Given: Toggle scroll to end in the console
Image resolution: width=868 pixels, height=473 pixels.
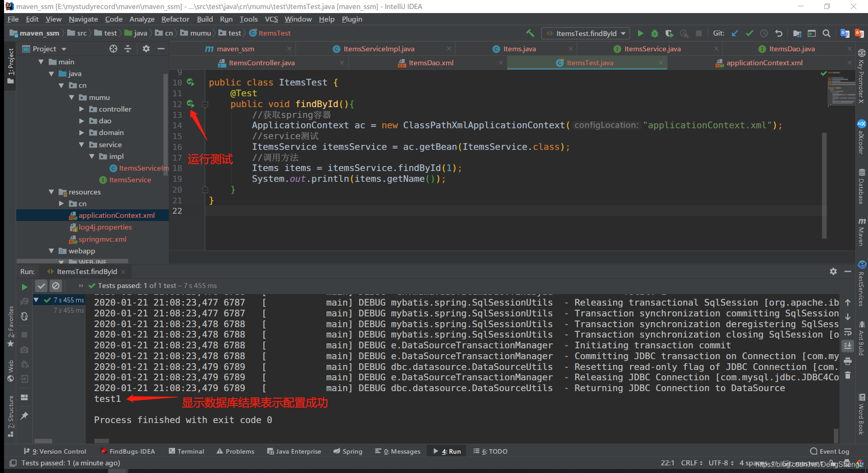Looking at the screenshot, I should [848, 346].
